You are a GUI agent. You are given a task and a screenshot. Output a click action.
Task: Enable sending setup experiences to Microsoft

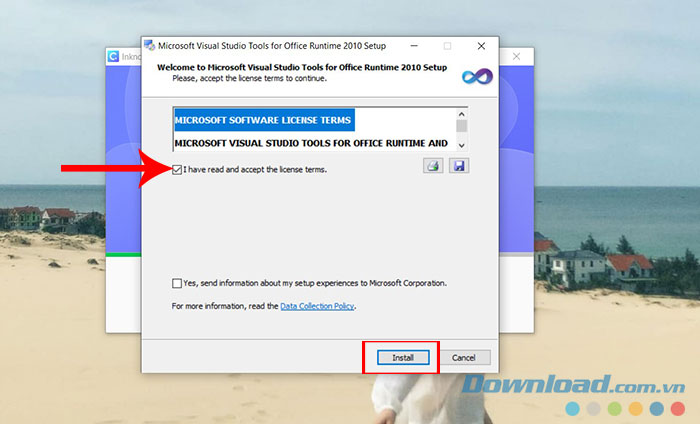tap(177, 283)
